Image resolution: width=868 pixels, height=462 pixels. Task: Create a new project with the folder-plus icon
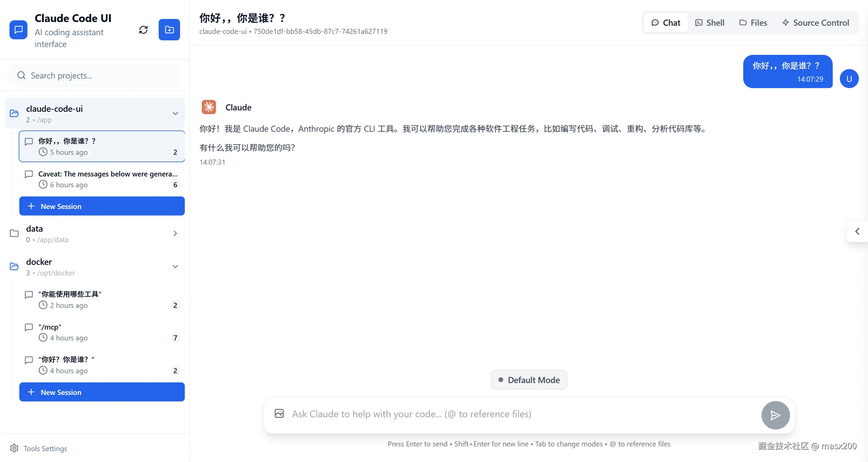click(x=169, y=30)
